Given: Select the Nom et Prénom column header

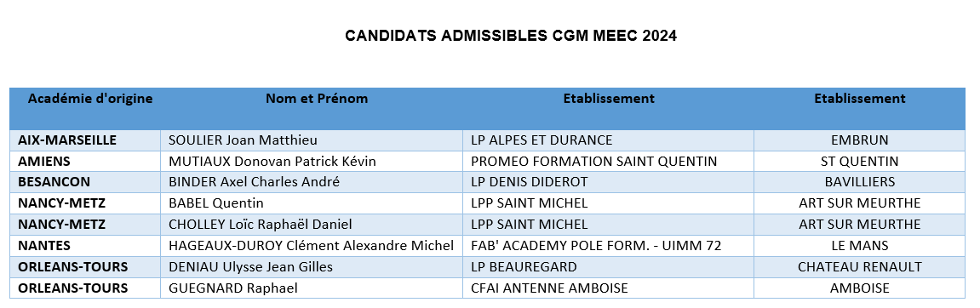Looking at the screenshot, I should [x=317, y=98].
